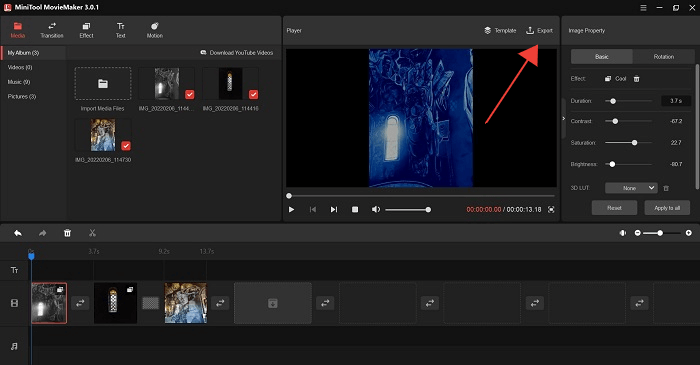
Task: Select the IMG_20220206_114416 thumbnail
Action: 230,83
